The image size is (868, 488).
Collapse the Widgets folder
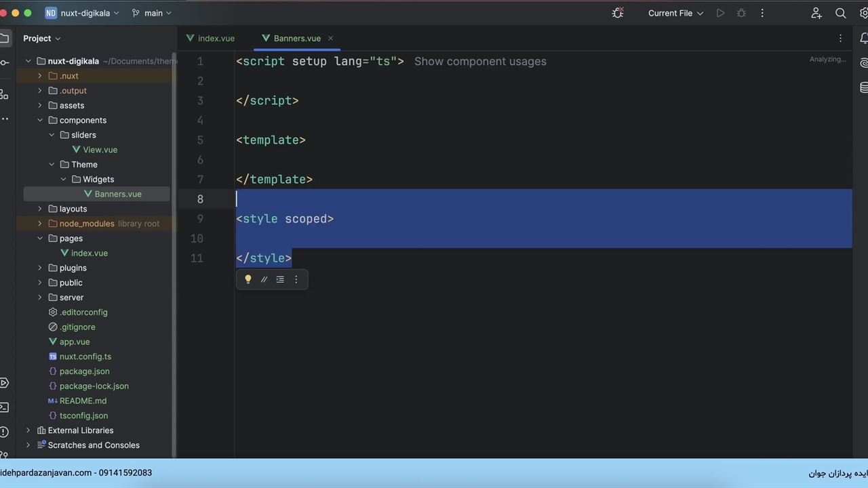(63, 179)
